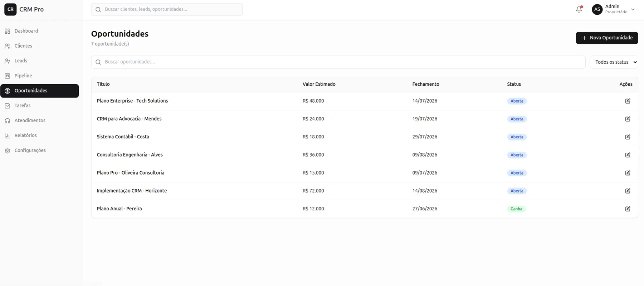Click value R$ 36.000
644x286 pixels.
click(x=313, y=155)
